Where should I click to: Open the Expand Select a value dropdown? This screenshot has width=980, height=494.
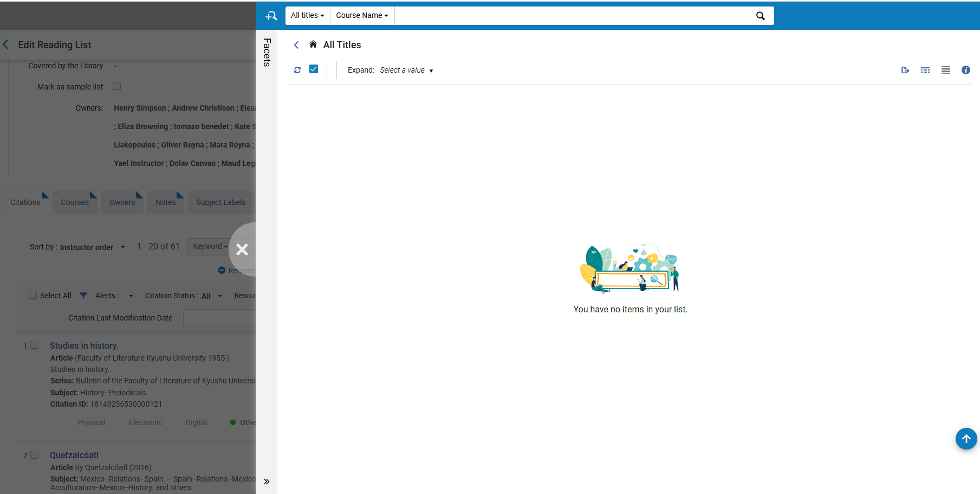(406, 70)
